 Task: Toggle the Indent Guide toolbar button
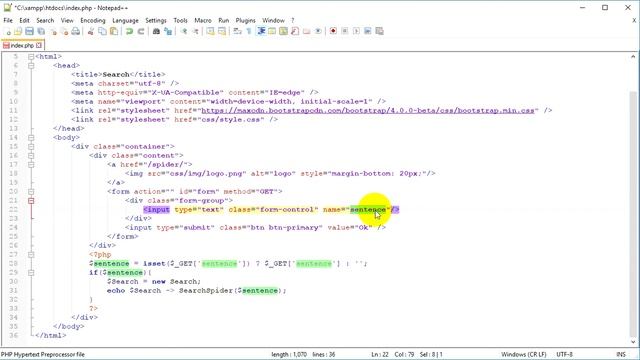(x=261, y=31)
